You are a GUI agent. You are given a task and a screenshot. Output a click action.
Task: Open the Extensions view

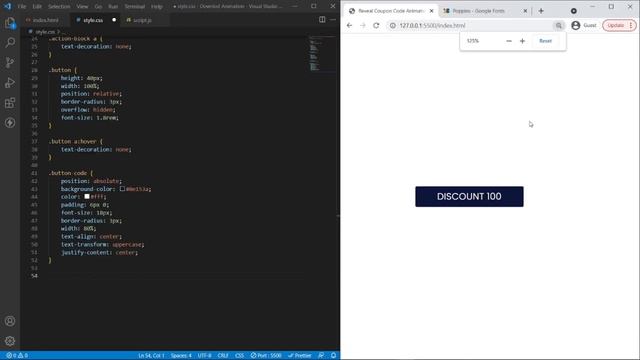[x=10, y=102]
